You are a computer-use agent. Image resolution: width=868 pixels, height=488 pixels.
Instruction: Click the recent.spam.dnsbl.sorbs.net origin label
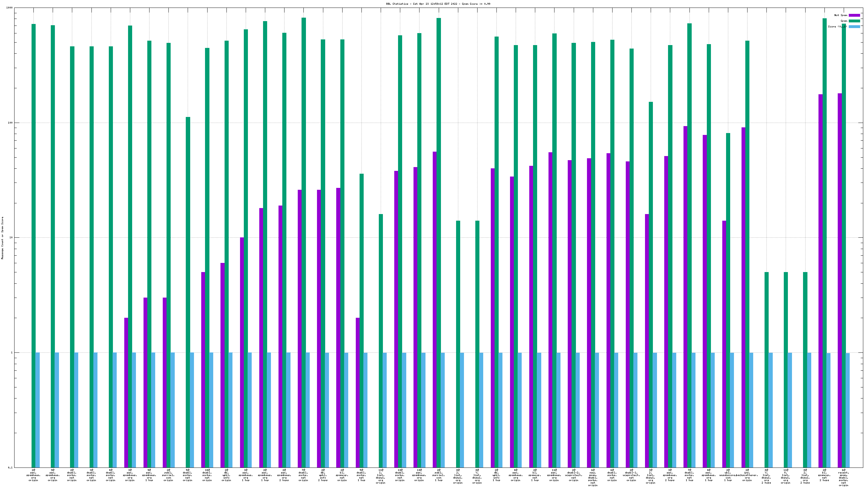point(843,477)
